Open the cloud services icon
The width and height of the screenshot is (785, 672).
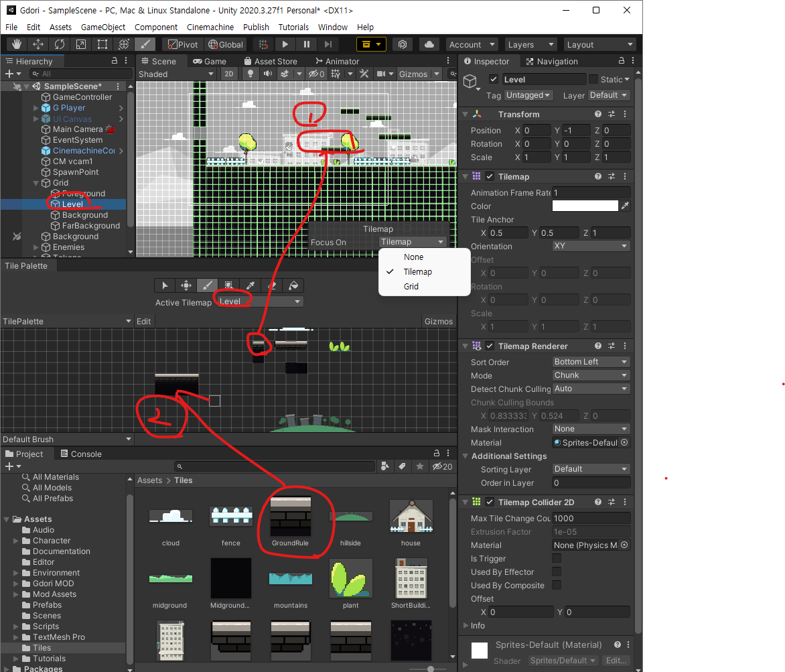429,45
